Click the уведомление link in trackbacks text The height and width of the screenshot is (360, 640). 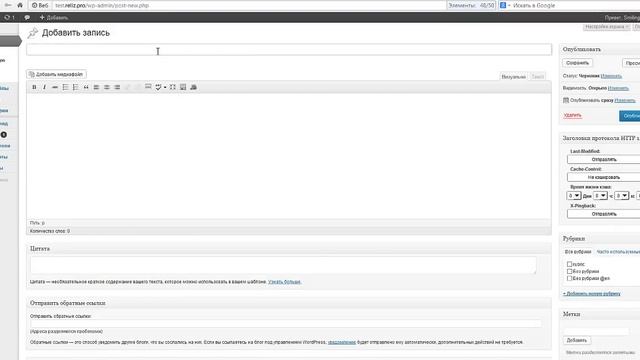pos(342,342)
